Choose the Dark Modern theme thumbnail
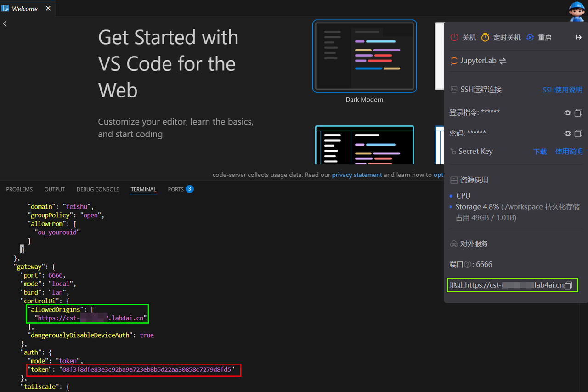 tap(364, 56)
